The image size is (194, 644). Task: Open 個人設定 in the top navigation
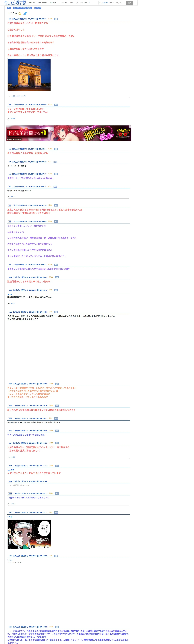pyautogui.click(x=53, y=3)
